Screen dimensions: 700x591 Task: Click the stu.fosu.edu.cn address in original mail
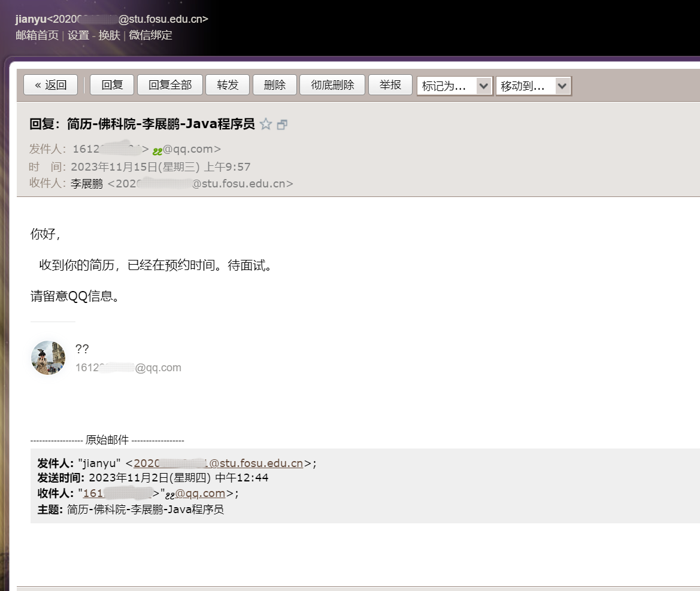[x=218, y=463]
